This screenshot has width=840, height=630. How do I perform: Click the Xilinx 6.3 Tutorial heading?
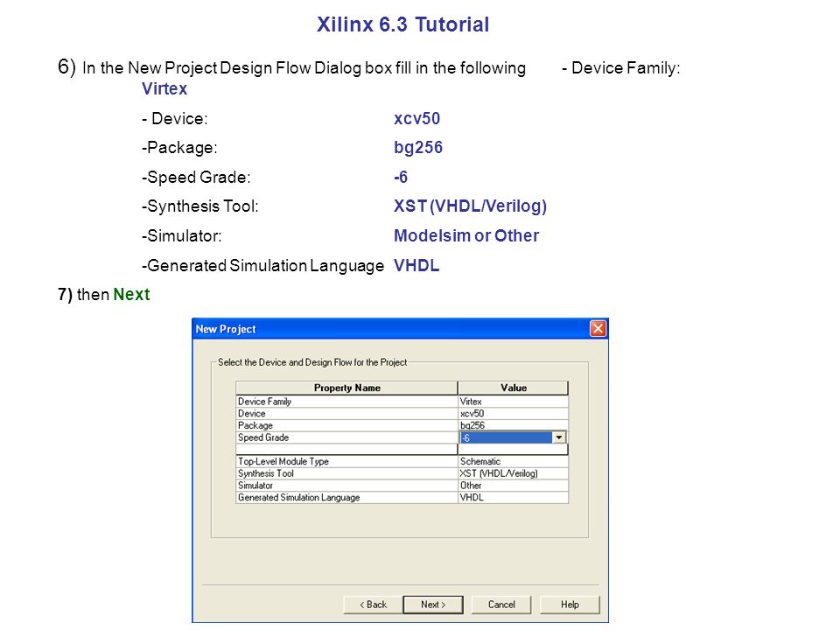[402, 24]
